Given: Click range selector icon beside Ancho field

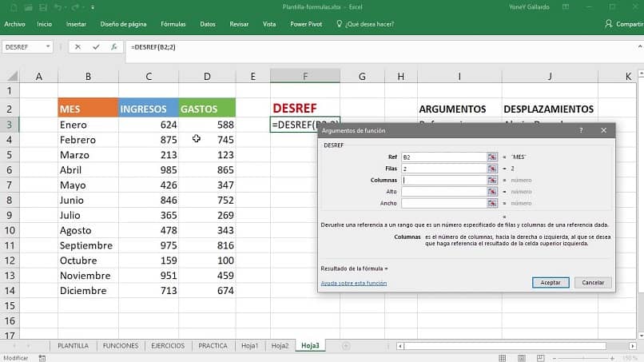Looking at the screenshot, I should [492, 203].
